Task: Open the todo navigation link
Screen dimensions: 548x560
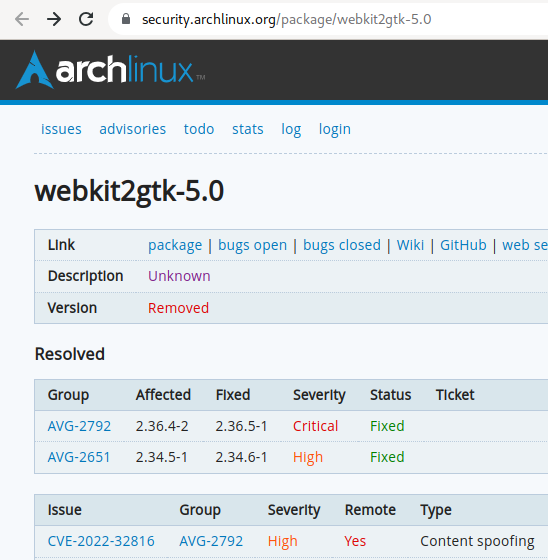Action: [199, 129]
